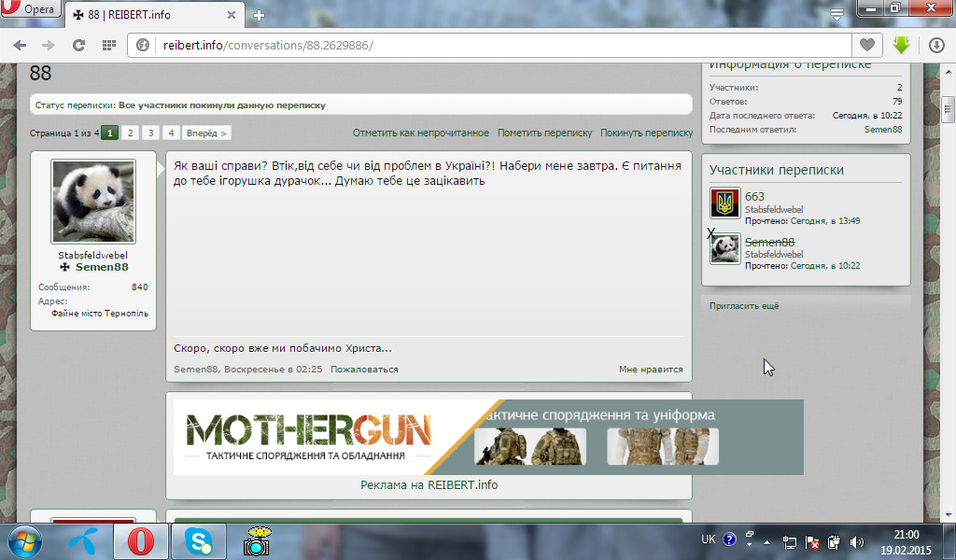The image size is (956, 560).
Task: Open Skype from the taskbar
Action: pyautogui.click(x=199, y=541)
